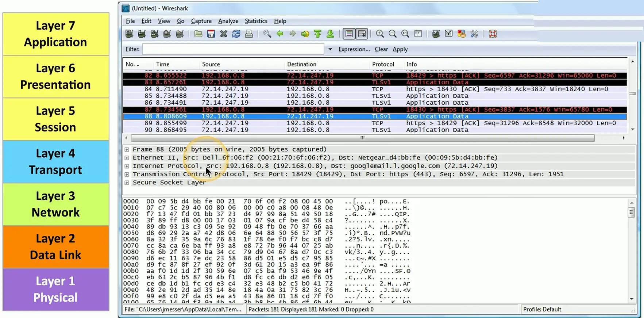Screen dimensions: 644x318
Task: Open the Statistics menu
Action: pyautogui.click(x=256, y=21)
